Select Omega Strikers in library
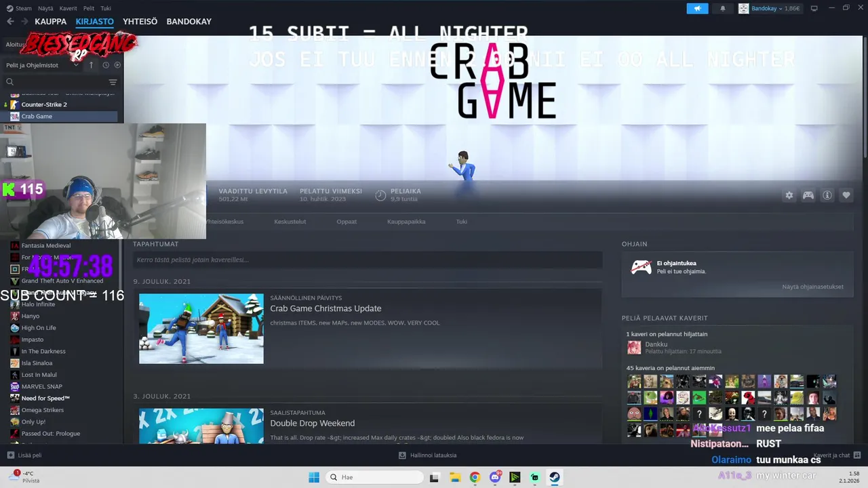 tap(42, 410)
